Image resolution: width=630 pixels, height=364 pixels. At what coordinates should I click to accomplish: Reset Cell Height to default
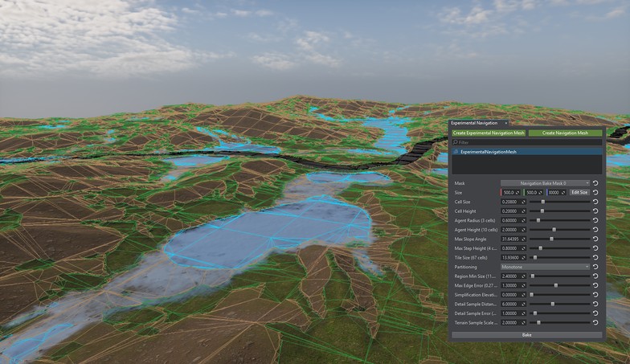coord(595,211)
